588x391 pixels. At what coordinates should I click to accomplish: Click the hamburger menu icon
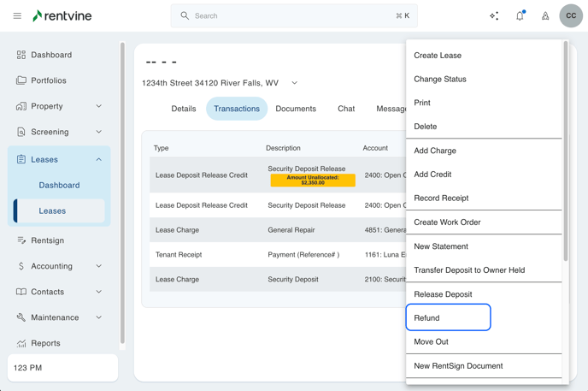(17, 15)
